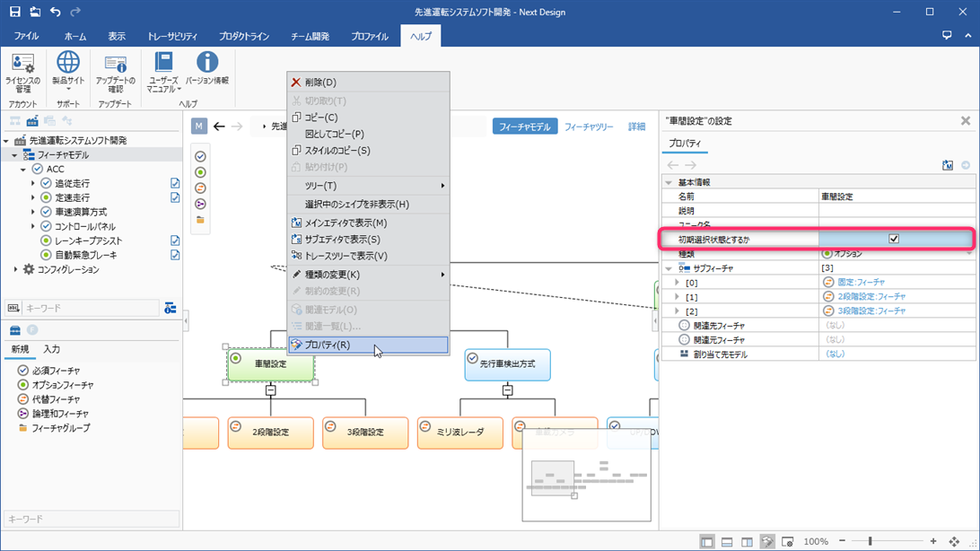
Task: Show バージョン情報 from the ribbon
Action: click(207, 71)
